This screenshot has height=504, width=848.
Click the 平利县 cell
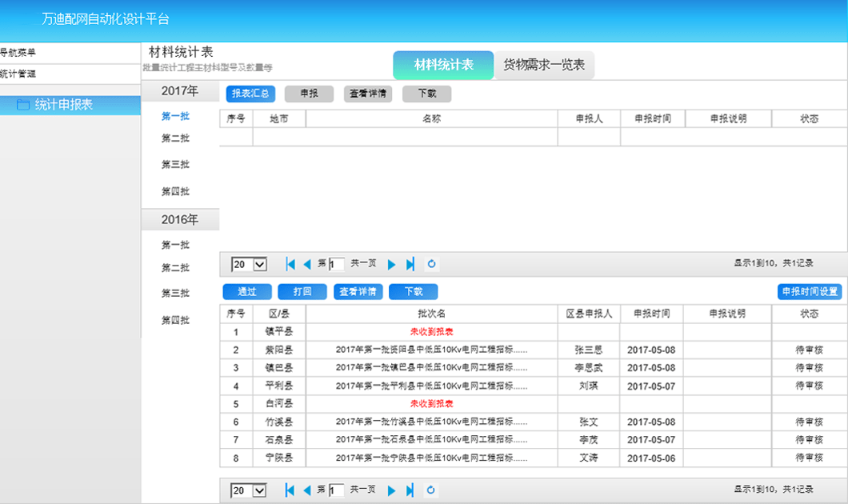pyautogui.click(x=279, y=386)
